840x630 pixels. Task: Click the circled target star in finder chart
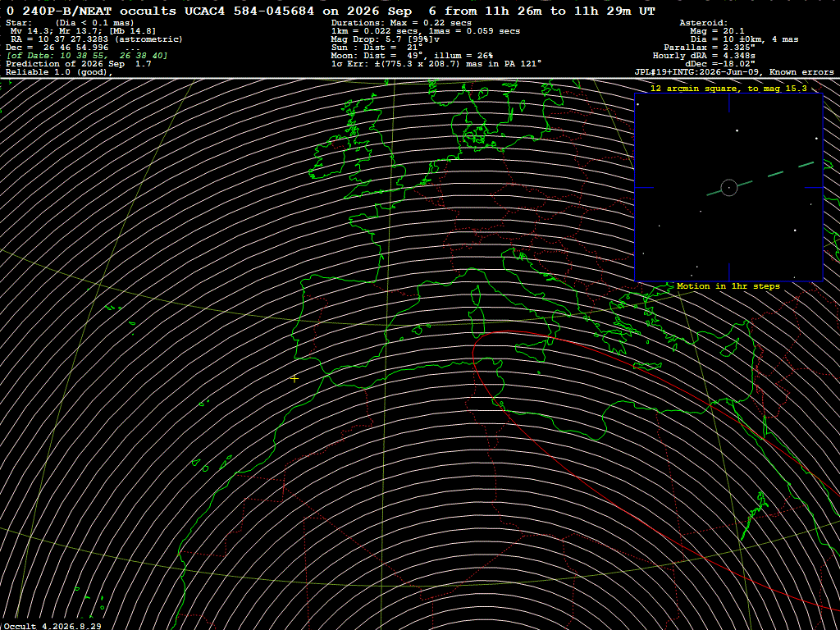click(729, 188)
